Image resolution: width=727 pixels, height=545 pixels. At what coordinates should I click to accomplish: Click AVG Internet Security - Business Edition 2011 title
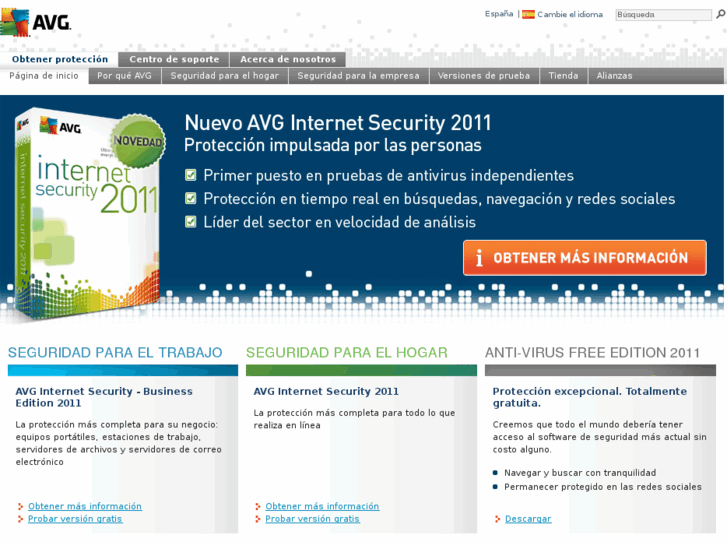[x=104, y=397]
